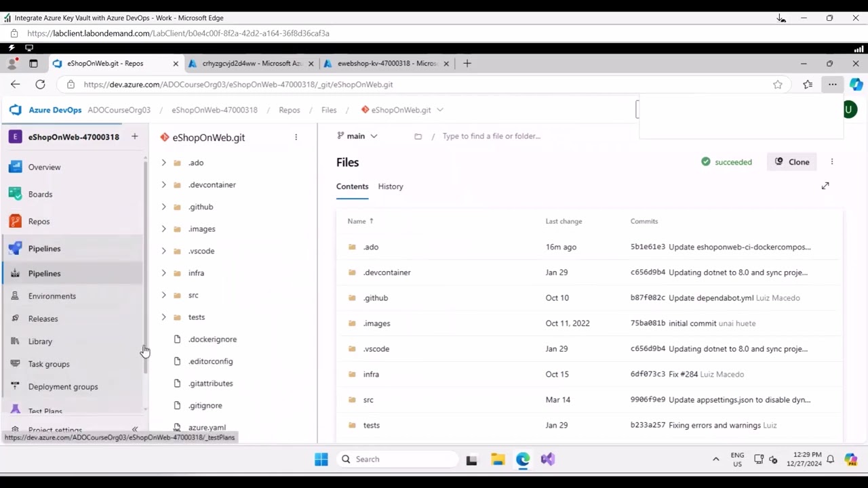Expand the infra folder in tree

163,272
